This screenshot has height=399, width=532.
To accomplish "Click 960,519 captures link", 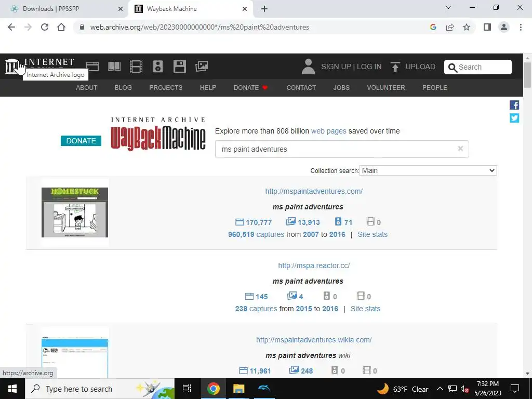I will point(256,234).
